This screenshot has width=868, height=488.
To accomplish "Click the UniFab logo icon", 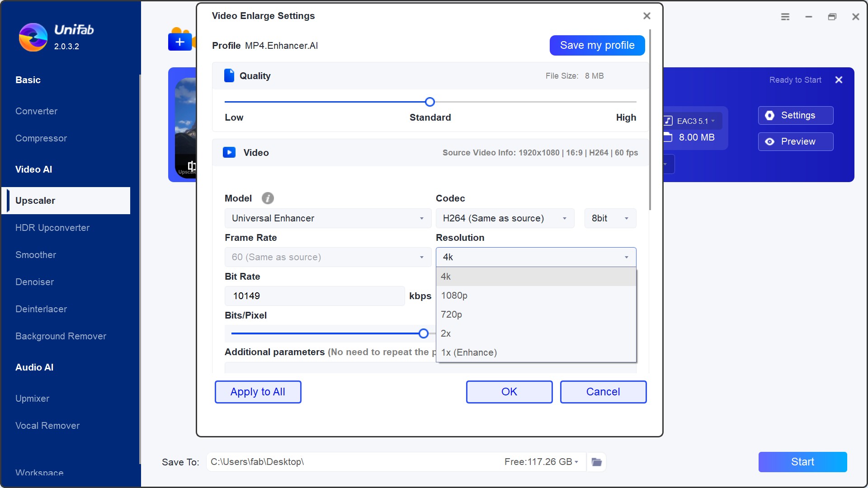I will (33, 37).
